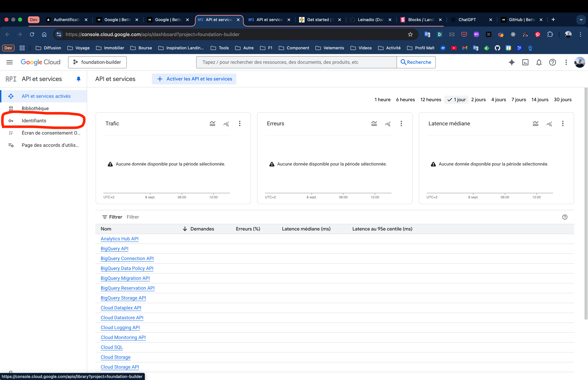
Task: Open the notifications bell
Action: (x=539, y=62)
